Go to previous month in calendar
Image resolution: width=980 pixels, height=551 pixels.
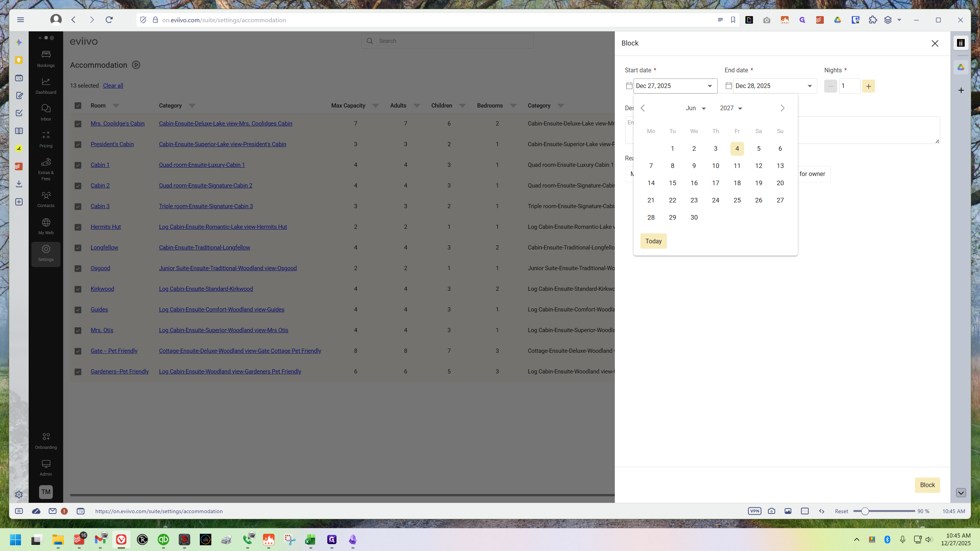click(643, 108)
